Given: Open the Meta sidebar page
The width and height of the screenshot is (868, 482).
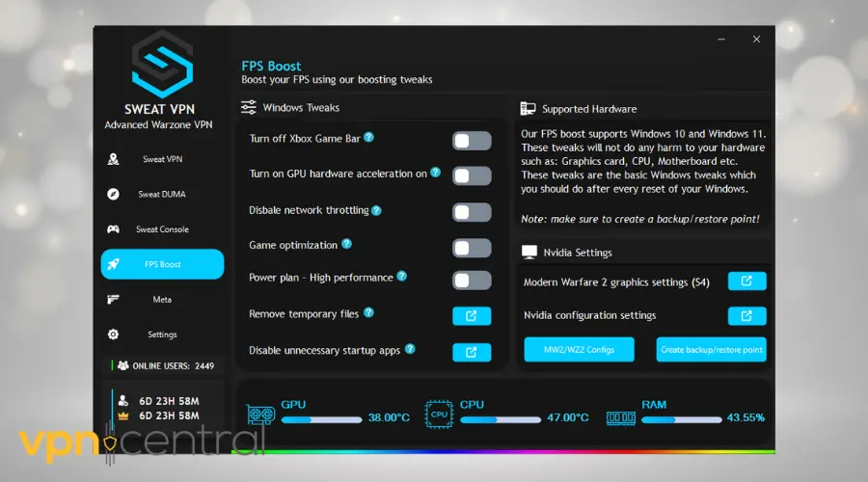Looking at the screenshot, I should [162, 300].
